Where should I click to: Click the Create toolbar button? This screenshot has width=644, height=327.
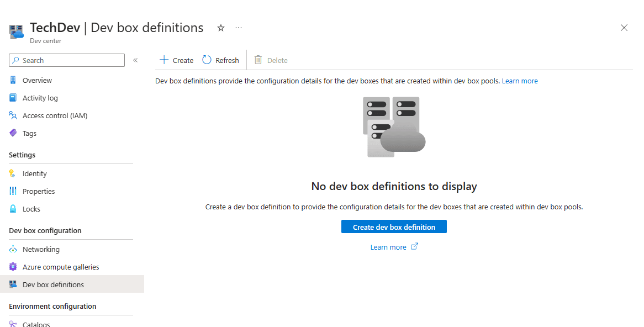pos(176,60)
